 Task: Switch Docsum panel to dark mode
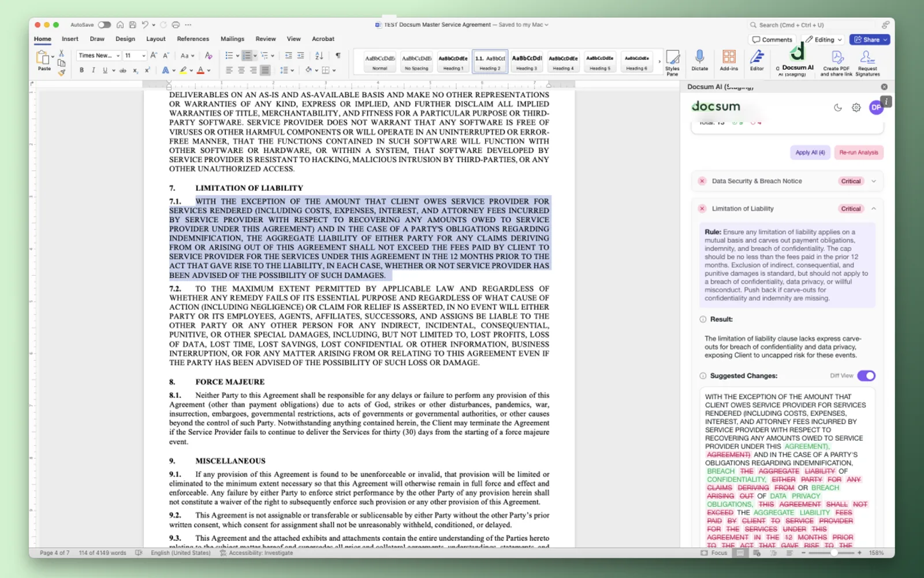[x=837, y=108]
